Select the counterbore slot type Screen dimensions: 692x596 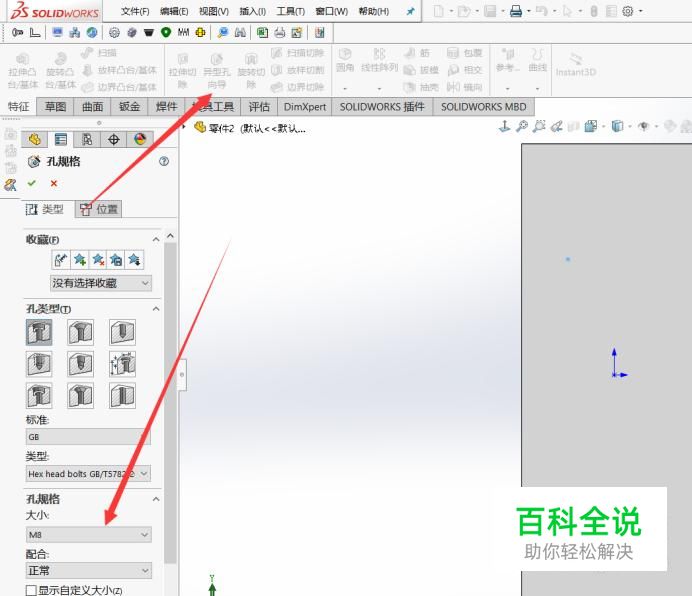pos(39,395)
